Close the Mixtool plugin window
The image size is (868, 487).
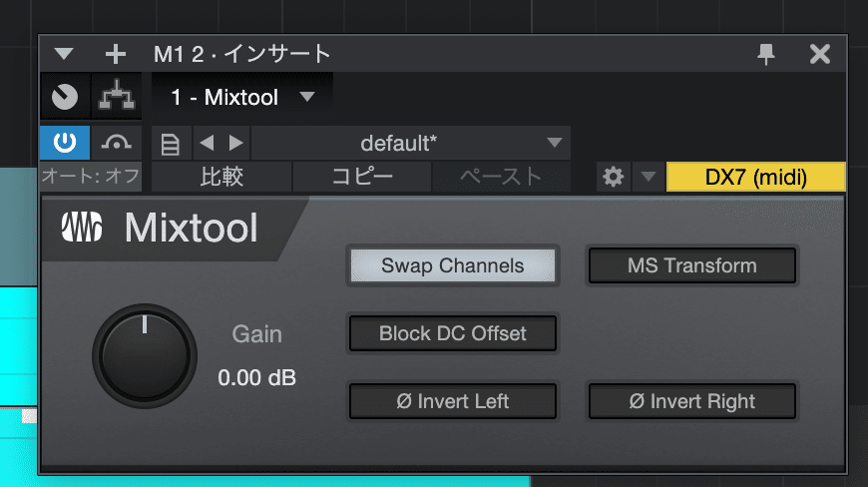pos(820,54)
